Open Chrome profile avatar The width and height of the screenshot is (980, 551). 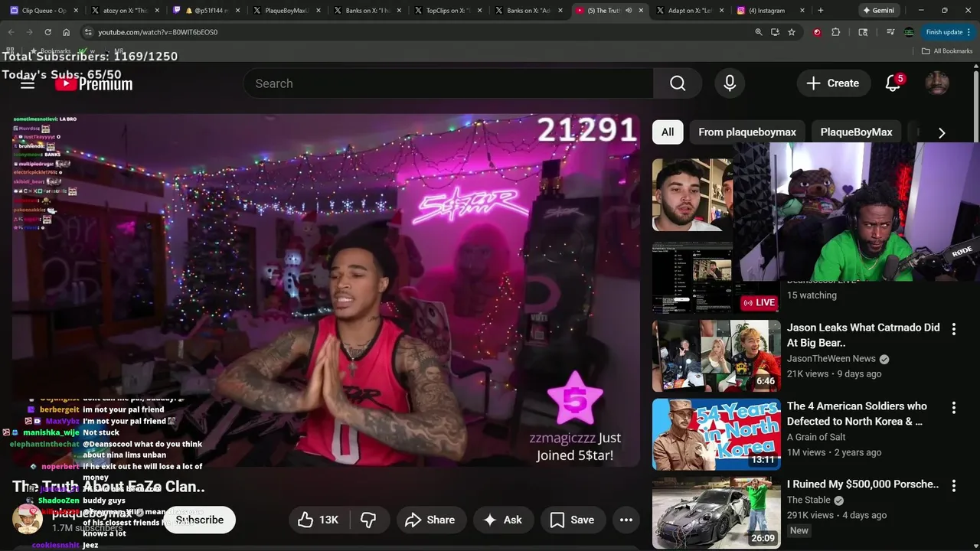click(x=909, y=32)
